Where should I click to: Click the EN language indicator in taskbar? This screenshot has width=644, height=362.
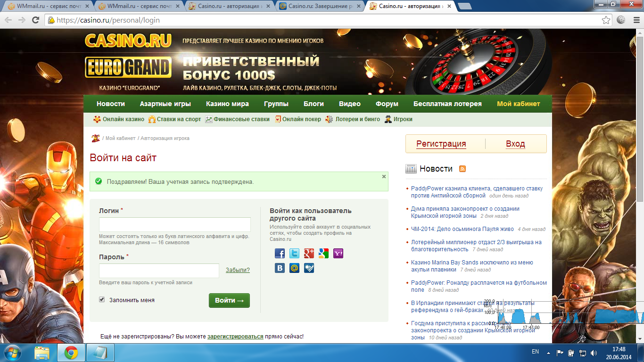point(535,352)
